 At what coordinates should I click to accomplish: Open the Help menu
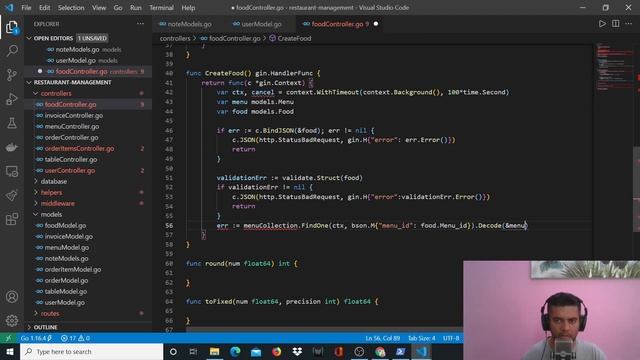[x=188, y=7]
